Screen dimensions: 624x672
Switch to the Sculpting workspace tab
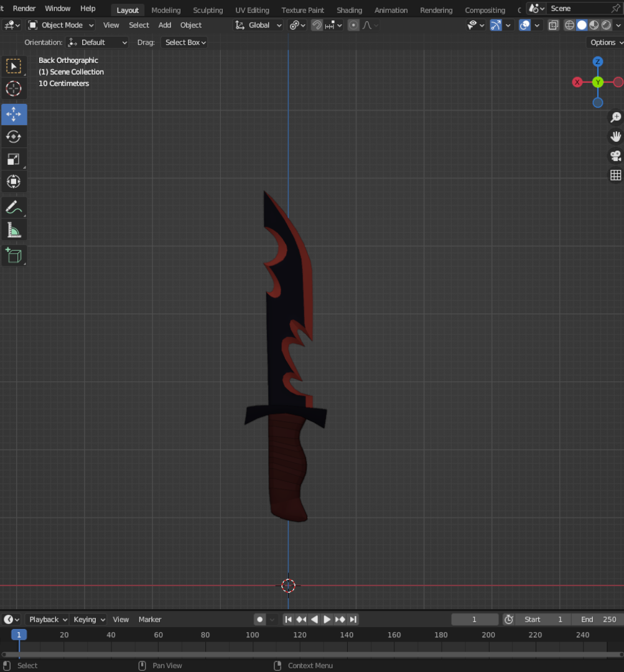coord(208,11)
